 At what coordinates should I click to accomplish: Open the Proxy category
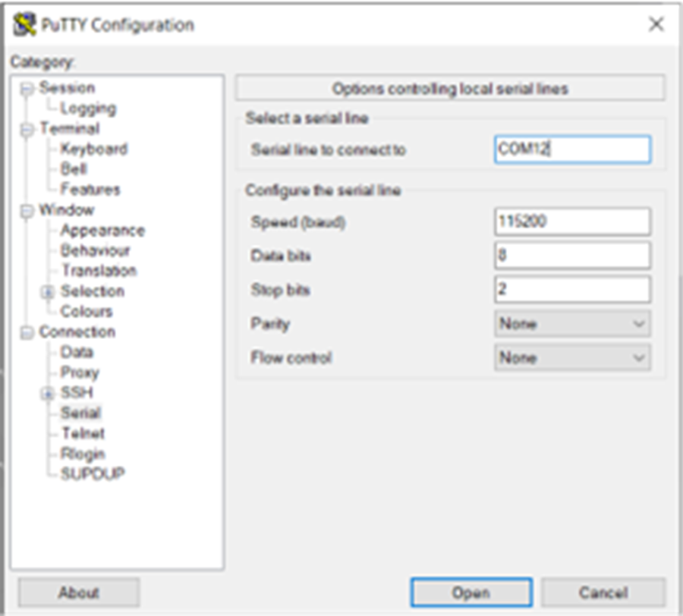tap(80, 372)
